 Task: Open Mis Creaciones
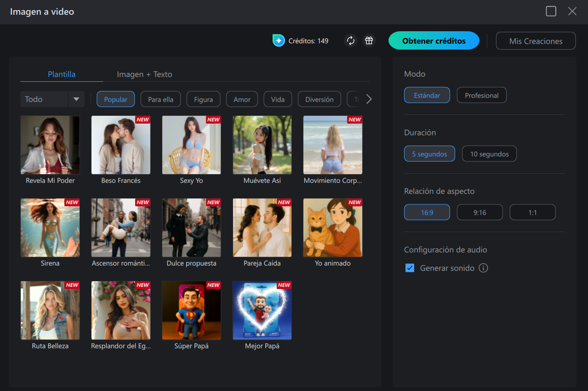click(536, 40)
